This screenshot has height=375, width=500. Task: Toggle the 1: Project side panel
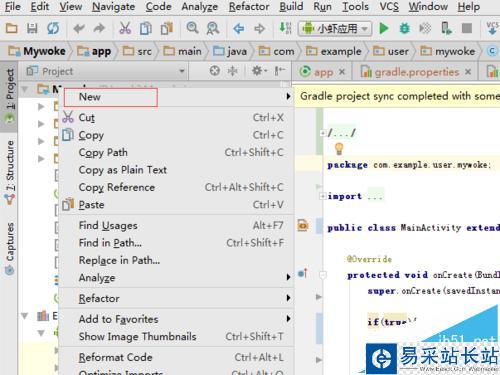(10, 96)
